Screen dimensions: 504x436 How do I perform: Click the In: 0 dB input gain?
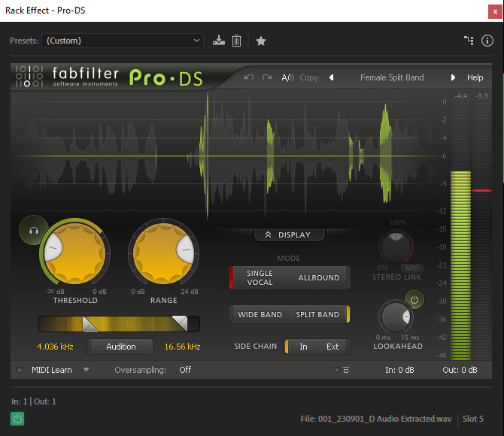pyautogui.click(x=399, y=370)
